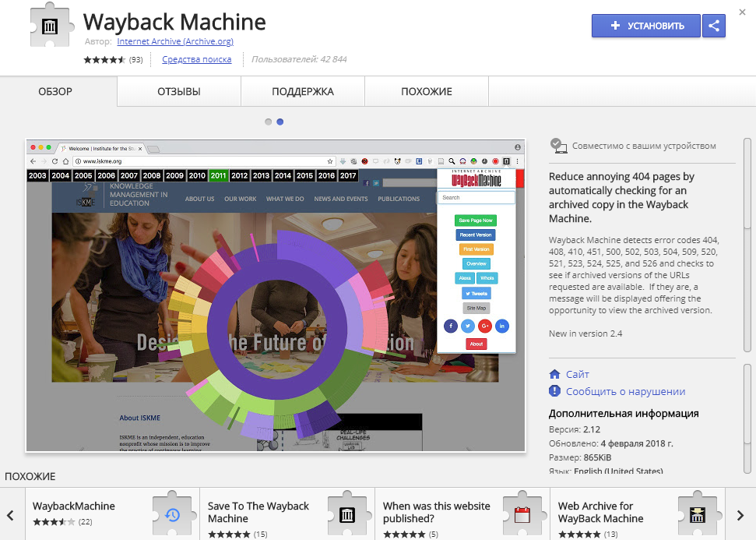This screenshot has width=756, height=540.
Task: Open Средства поиска category link
Action: 197,59
